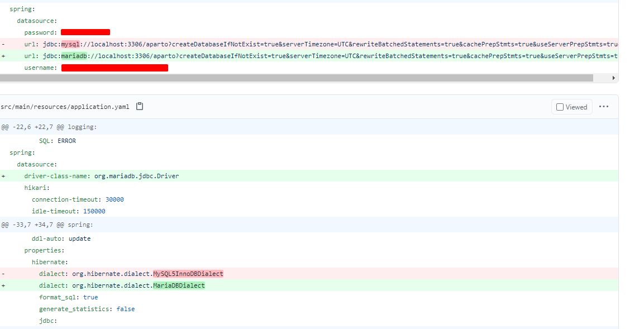Click the removed jdbc:mysql url line
The image size is (644, 329).
[279, 44]
